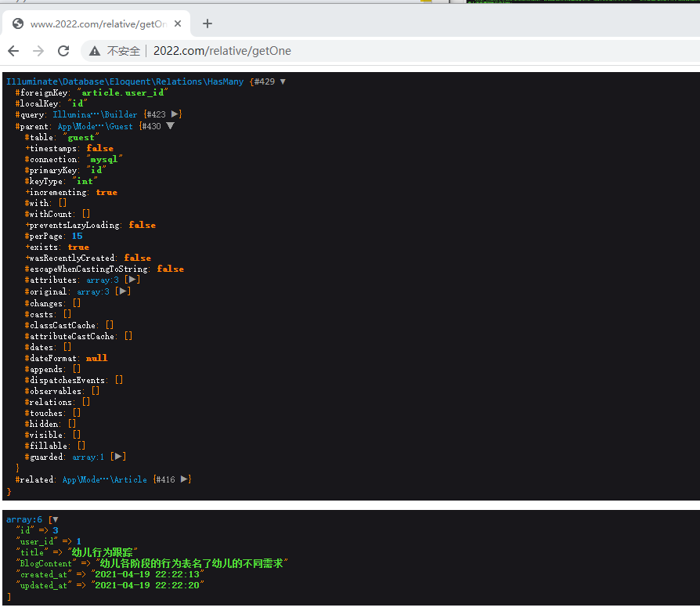700x611 pixels.
Task: Click the +timestamps false value
Action: (x=100, y=148)
